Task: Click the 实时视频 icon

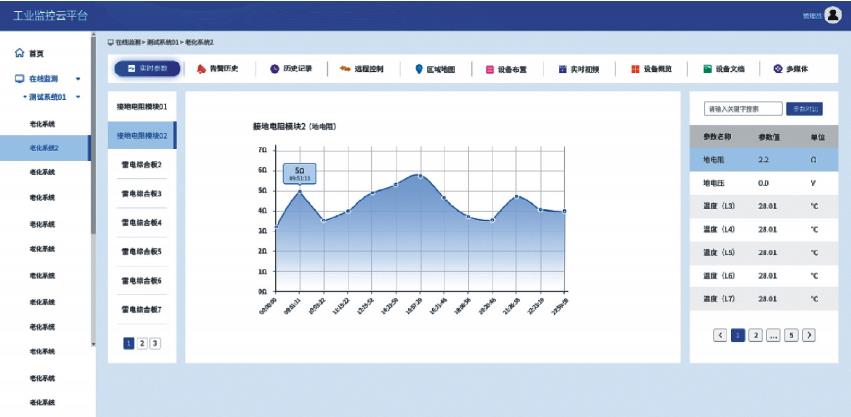Action: tap(562, 70)
